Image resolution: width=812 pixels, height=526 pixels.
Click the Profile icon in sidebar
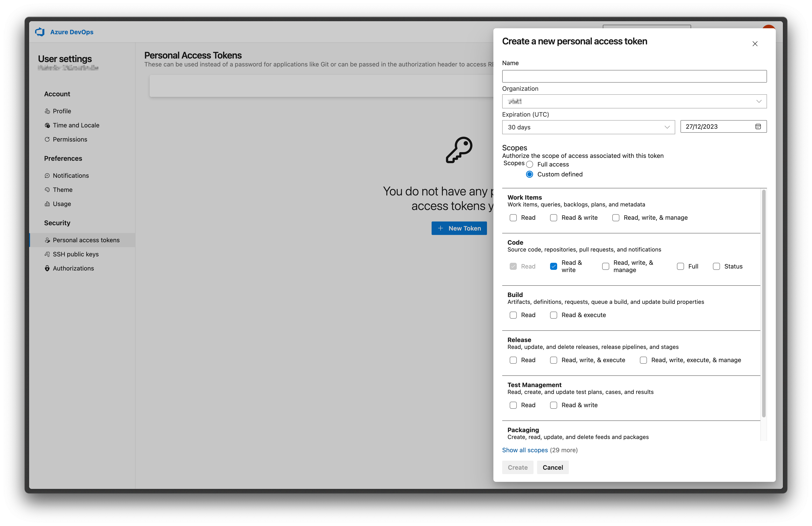tap(47, 111)
